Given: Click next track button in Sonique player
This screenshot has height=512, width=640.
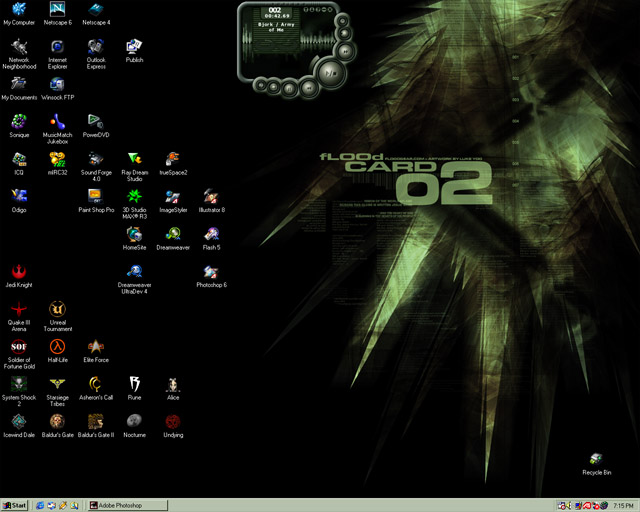Looking at the screenshot, I should click(x=345, y=52).
